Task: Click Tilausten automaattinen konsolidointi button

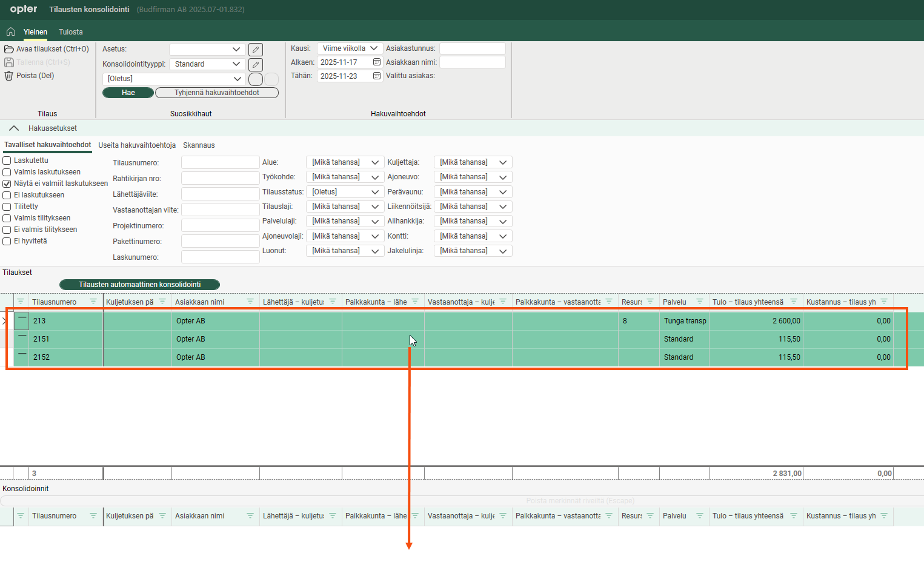Action: click(139, 285)
